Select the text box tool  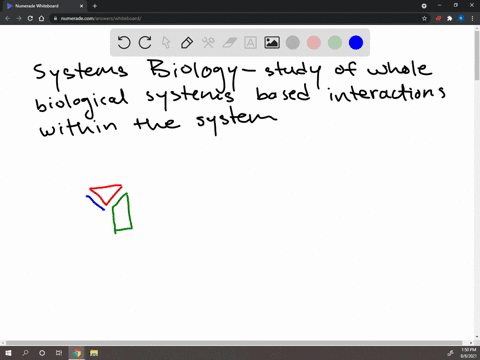(250, 43)
